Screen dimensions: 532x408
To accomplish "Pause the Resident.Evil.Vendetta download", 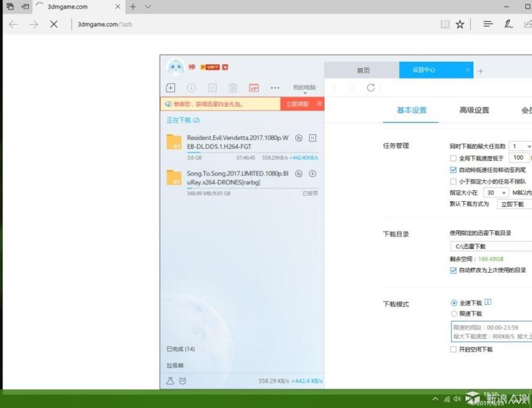I will point(313,138).
